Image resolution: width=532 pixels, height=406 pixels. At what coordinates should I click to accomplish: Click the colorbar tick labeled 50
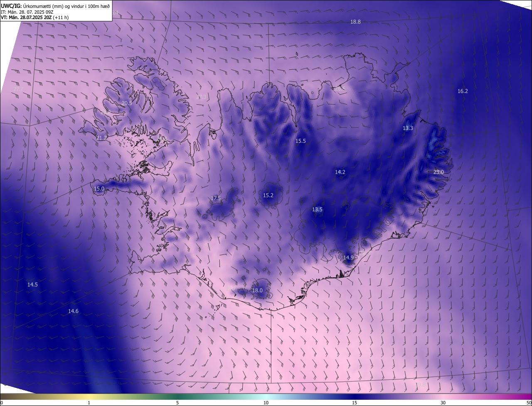529,403
